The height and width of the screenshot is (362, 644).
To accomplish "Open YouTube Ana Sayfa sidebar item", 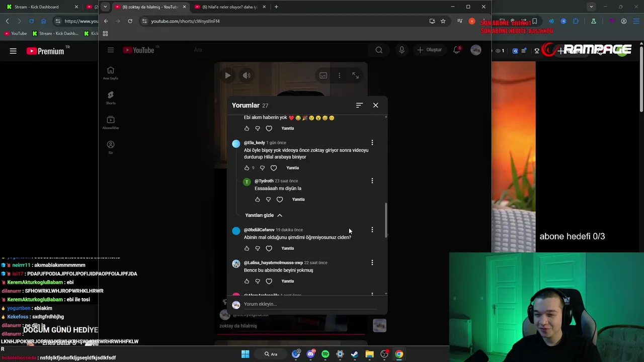I will [111, 73].
